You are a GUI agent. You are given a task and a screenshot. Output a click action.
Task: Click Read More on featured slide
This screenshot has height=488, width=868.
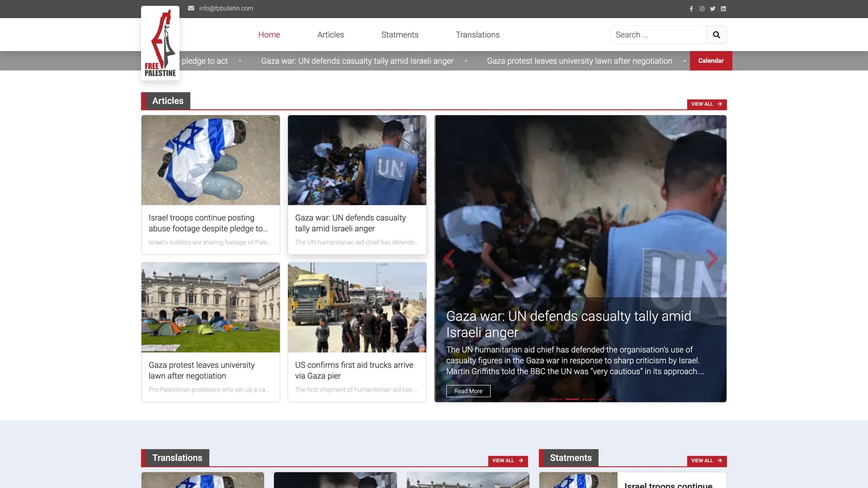(468, 391)
